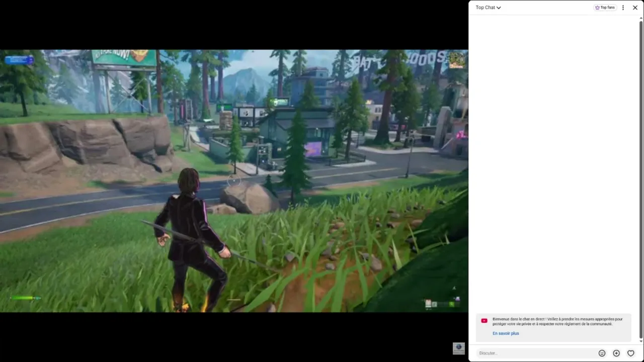Click the Top fans button

click(605, 8)
